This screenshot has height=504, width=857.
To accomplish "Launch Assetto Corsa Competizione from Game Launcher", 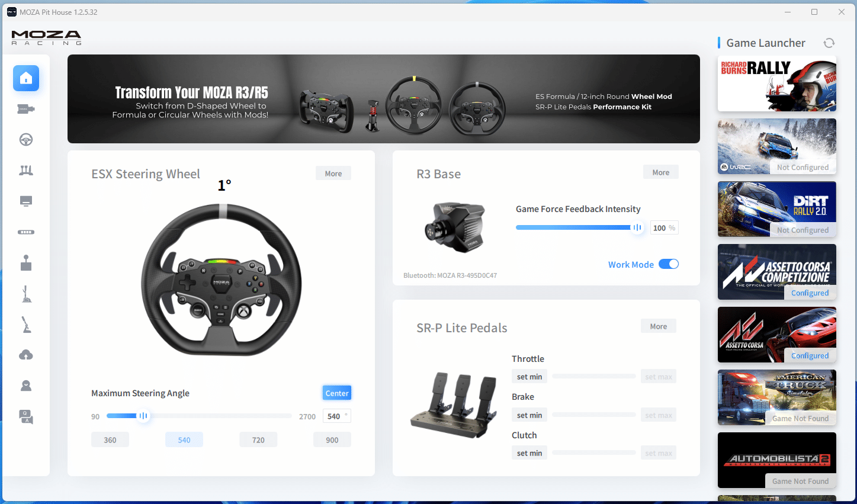I will tap(776, 271).
